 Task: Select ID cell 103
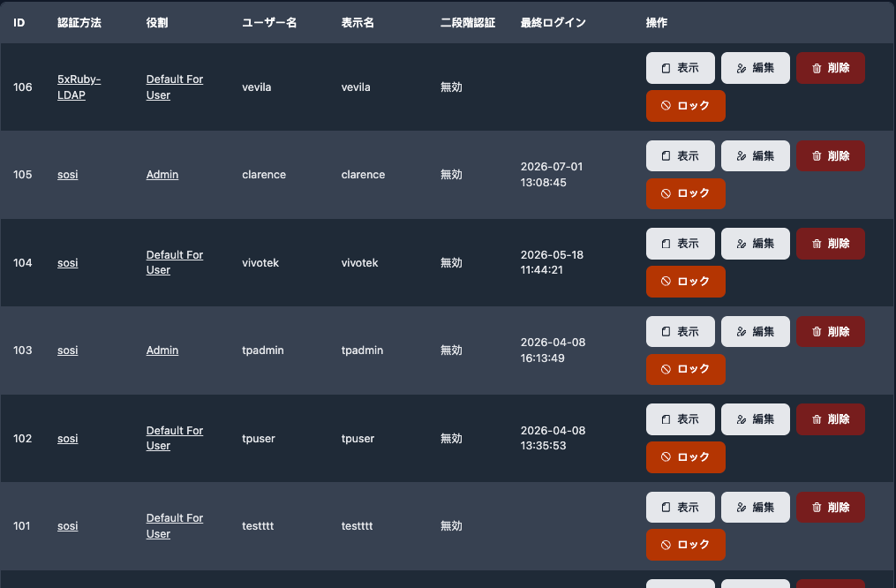coord(23,351)
